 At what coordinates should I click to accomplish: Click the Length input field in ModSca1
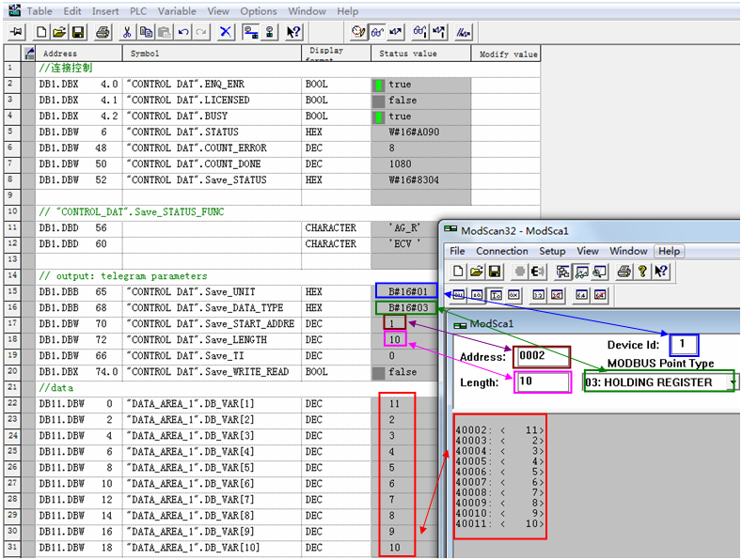pyautogui.click(x=542, y=381)
